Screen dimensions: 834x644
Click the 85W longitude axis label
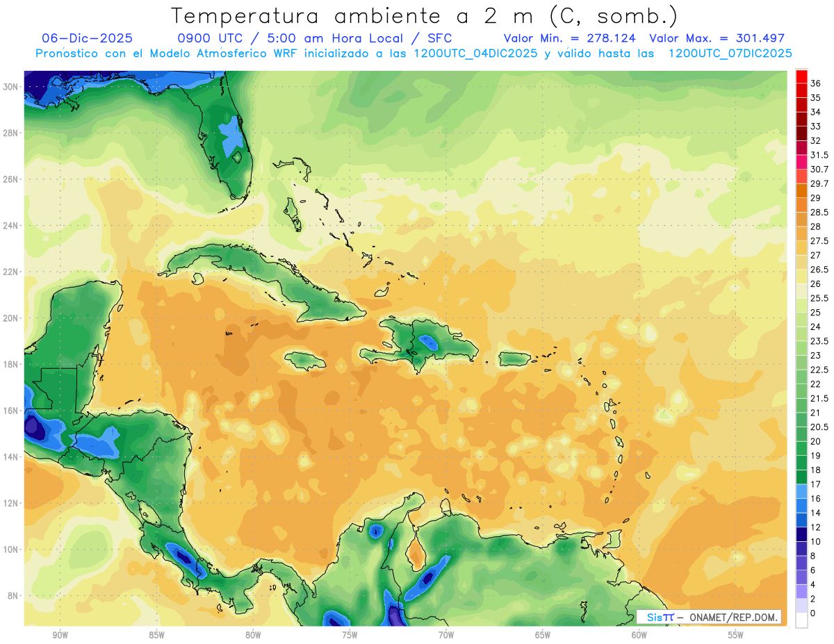(156, 635)
